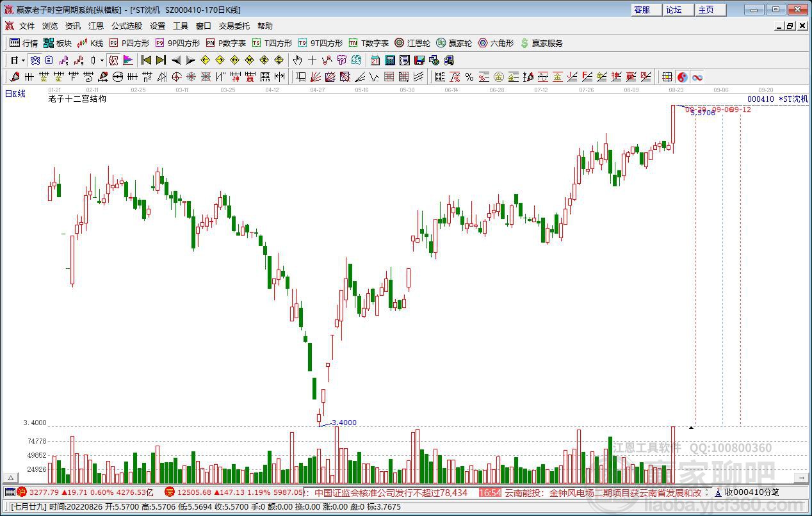Screen dimensions: 812x516
Task: Click the scroll arrow at bottom right
Action: tap(801, 478)
